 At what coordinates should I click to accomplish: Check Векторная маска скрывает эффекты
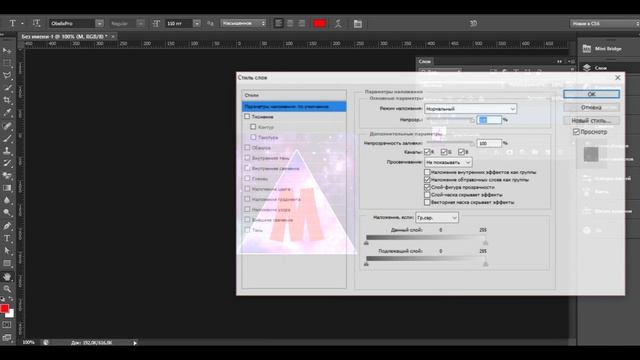tap(427, 202)
